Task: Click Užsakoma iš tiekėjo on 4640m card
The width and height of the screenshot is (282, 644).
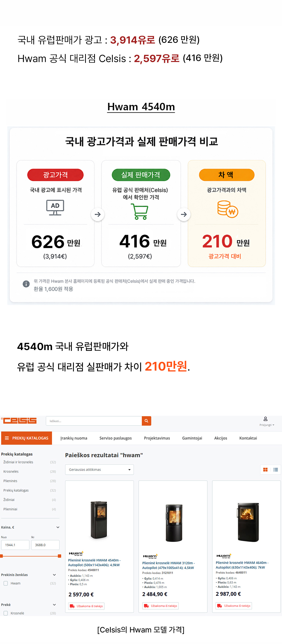Action: [x=234, y=606]
